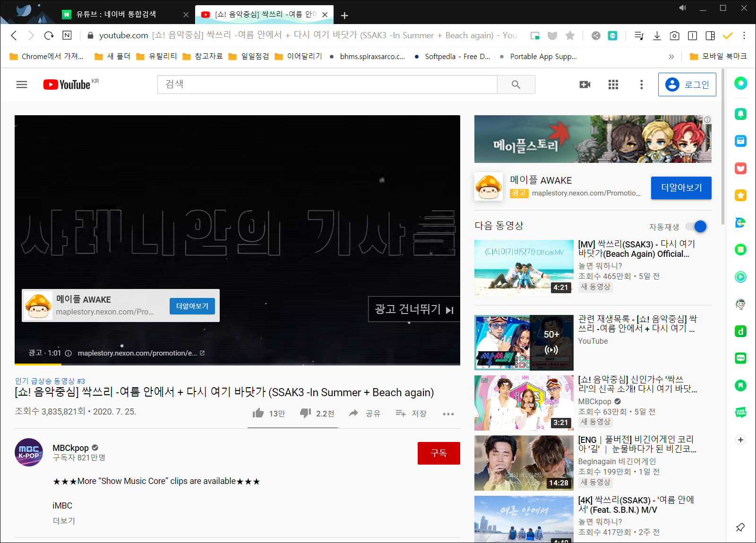Open the Naver N home button

(67, 35)
